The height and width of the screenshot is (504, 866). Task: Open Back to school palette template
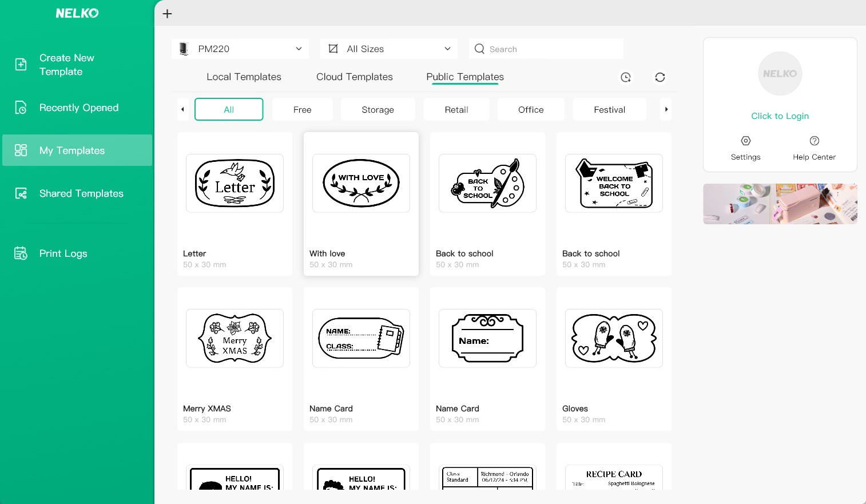tap(487, 183)
